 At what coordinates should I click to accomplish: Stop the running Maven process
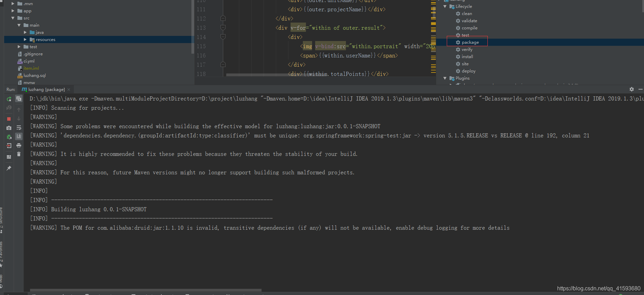9,119
